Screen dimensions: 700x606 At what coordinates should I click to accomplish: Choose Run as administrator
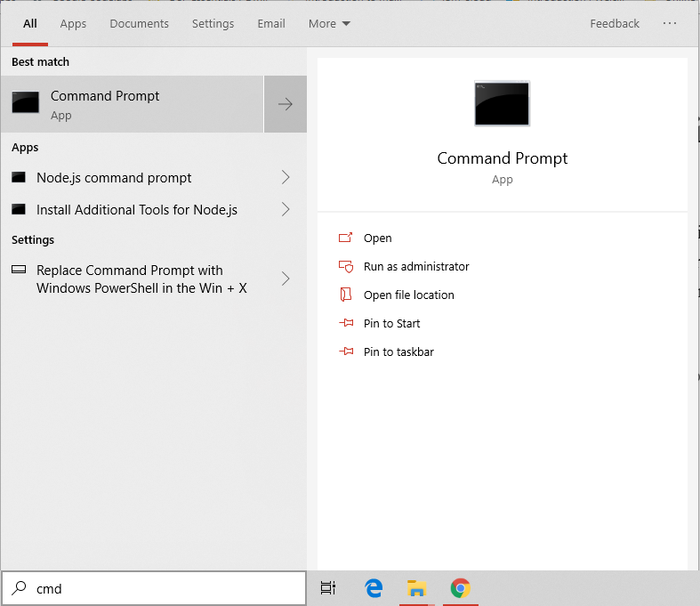[416, 267]
